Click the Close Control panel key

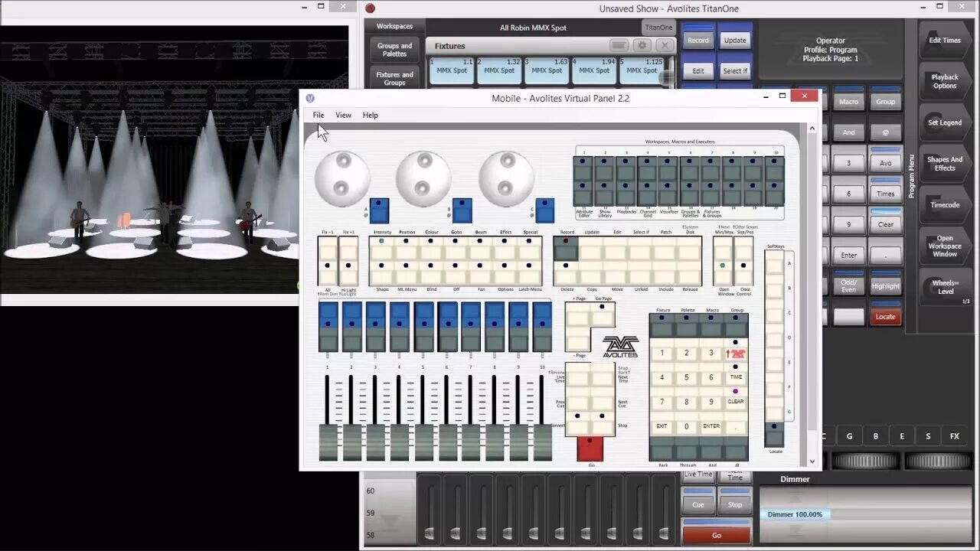(743, 273)
